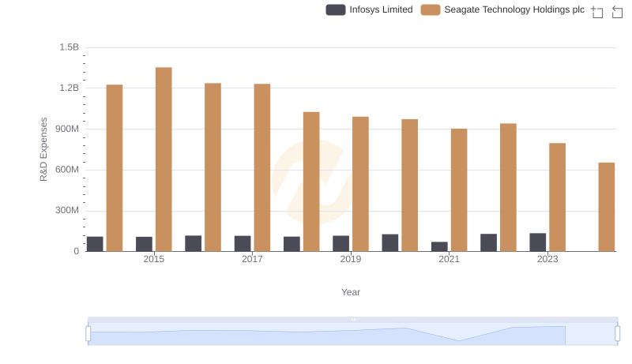Click Seagate bar for 2023
Viewport: 632px width, 364px height.
(558, 197)
